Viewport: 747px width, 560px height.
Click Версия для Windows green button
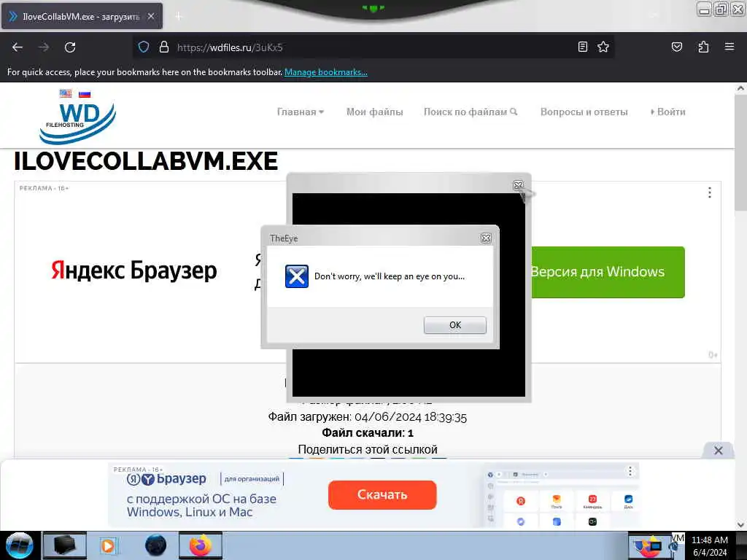pos(608,273)
